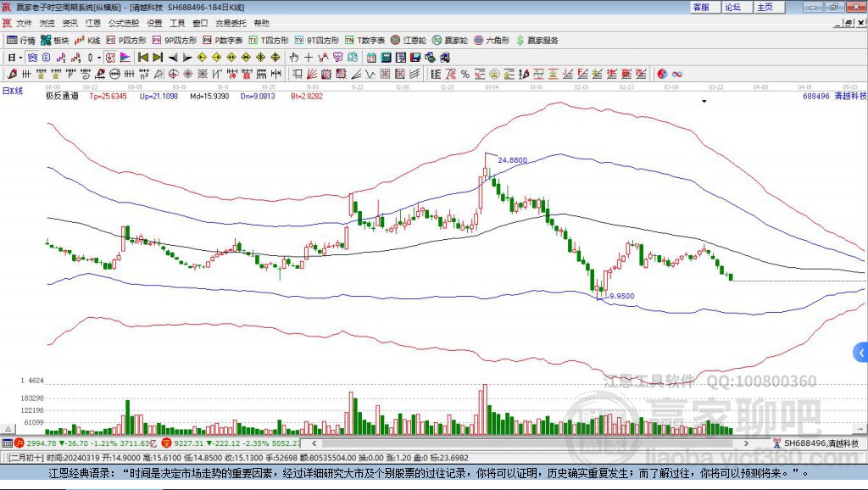
Task: Select the n² square lines tool
Action: click(x=144, y=75)
